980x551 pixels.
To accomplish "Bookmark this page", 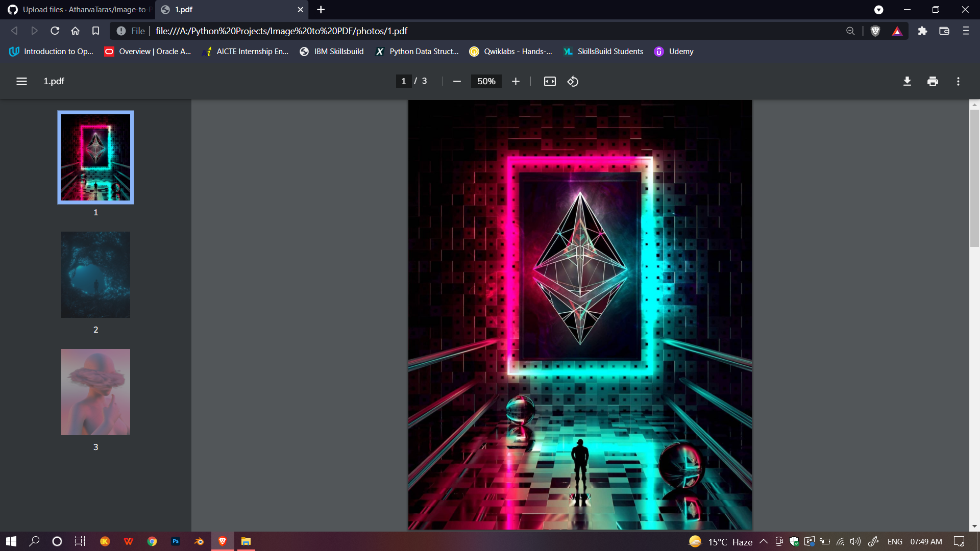I will point(95,31).
